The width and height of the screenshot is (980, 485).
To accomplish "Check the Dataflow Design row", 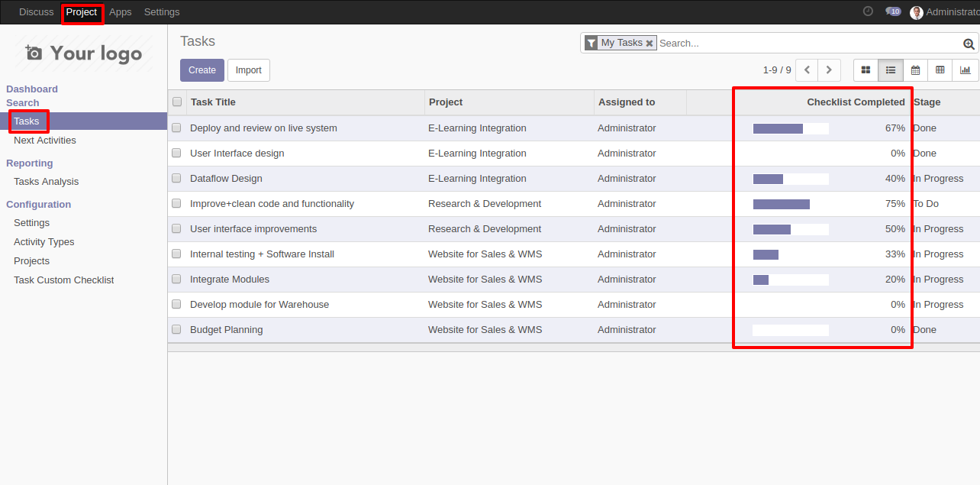I will (x=176, y=179).
